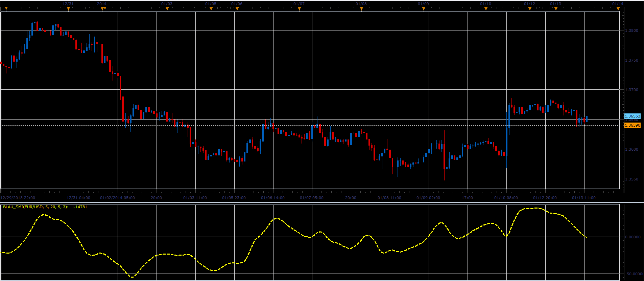Image resolution: width=644 pixels, height=281 pixels.
Task: Select the blue 1.36553 current price tag
Action: [x=632, y=116]
